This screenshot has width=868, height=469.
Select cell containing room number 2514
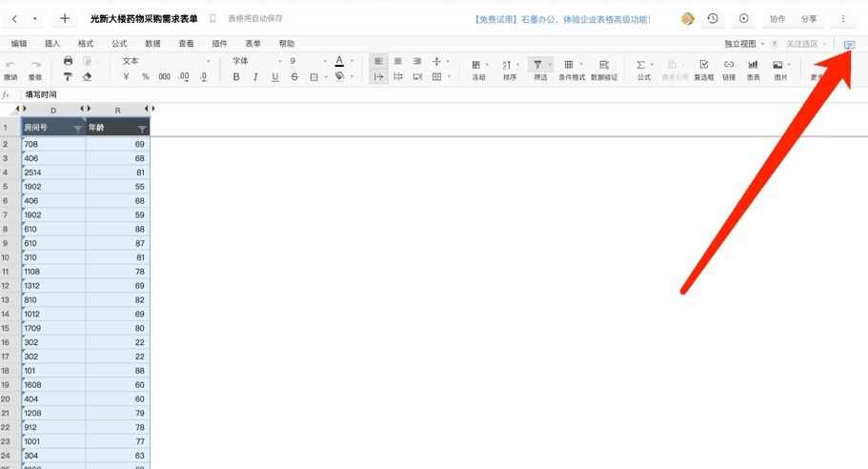[x=53, y=173]
